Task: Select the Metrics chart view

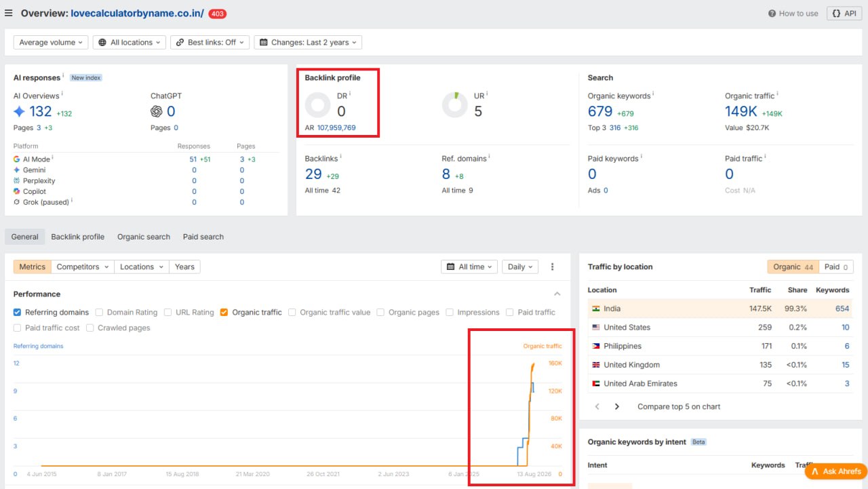Action: pos(33,267)
